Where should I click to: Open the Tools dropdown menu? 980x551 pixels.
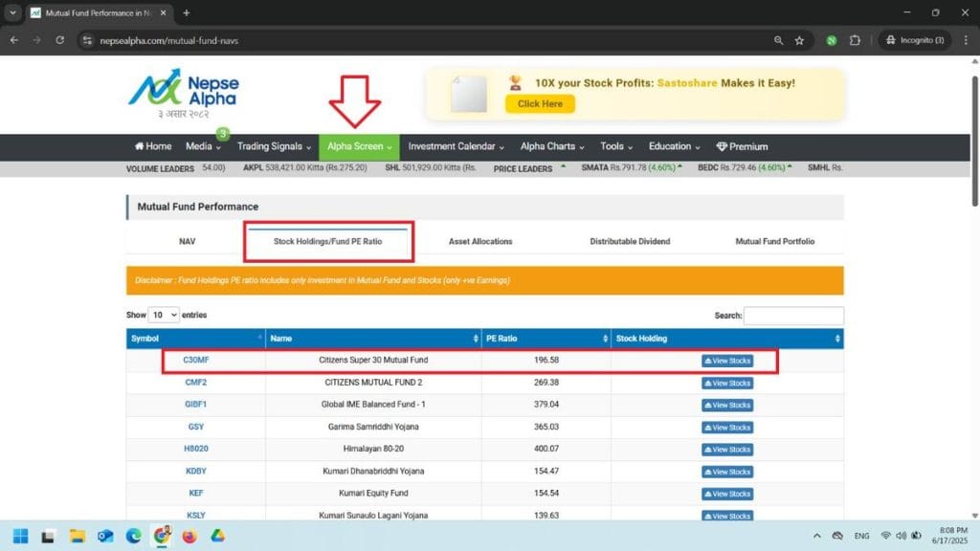pyautogui.click(x=616, y=146)
